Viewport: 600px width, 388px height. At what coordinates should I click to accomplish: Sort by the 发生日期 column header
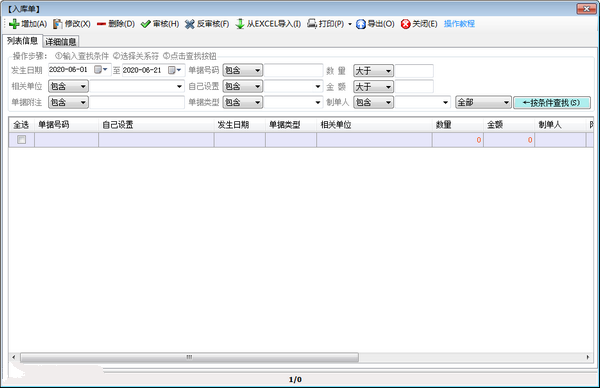[240, 125]
